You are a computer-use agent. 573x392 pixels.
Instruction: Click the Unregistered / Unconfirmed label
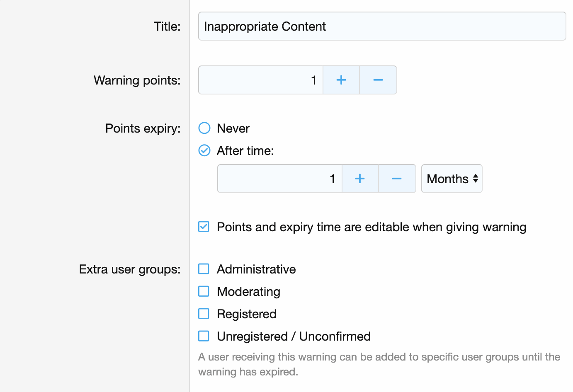point(294,336)
